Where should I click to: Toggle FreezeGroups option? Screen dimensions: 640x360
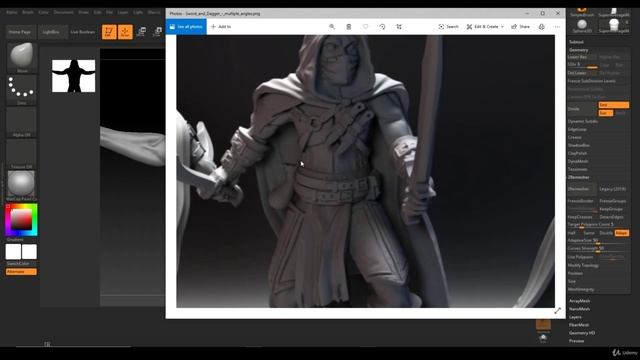613,201
